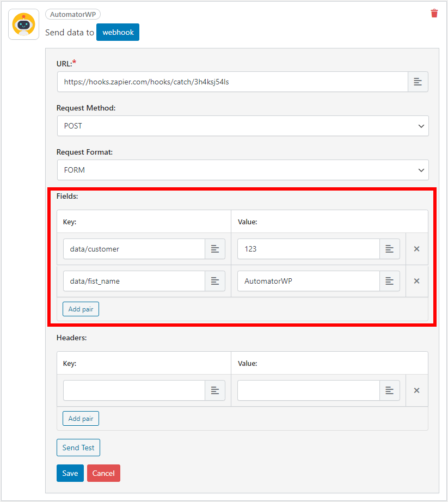Remove the data/fist_name field pair
This screenshot has width=448, height=502.
(x=416, y=281)
